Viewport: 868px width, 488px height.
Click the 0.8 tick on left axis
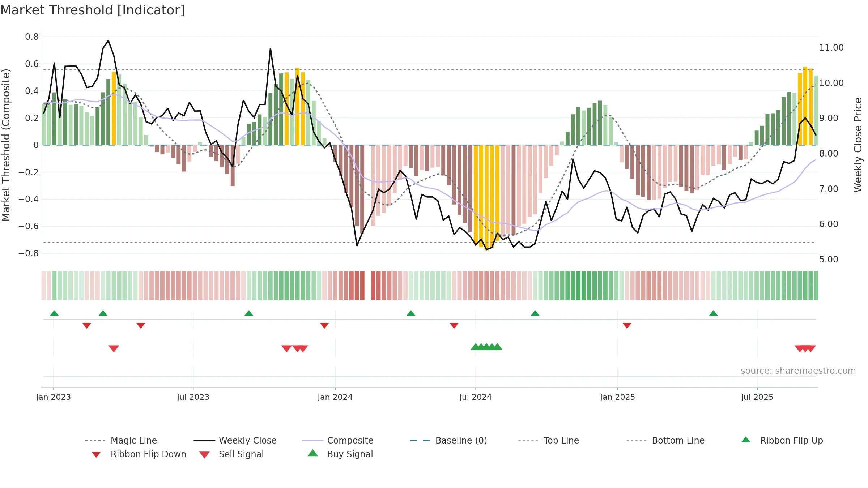[x=32, y=37]
